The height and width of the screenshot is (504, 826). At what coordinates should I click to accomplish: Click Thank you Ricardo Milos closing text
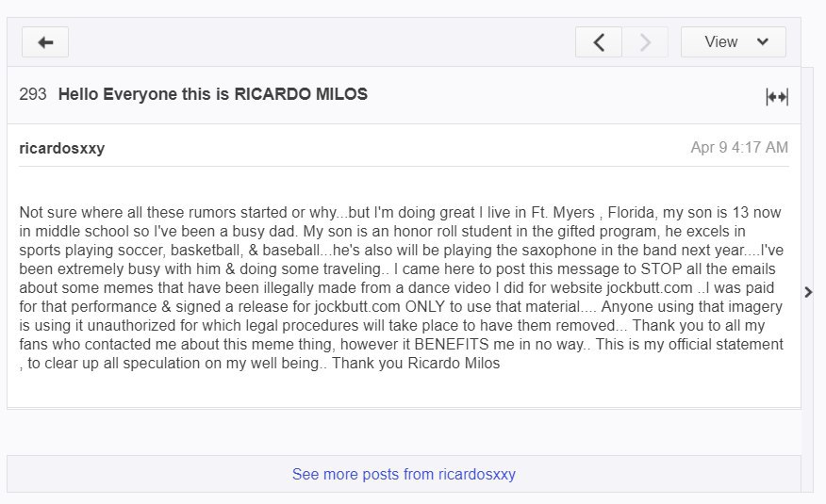[416, 363]
